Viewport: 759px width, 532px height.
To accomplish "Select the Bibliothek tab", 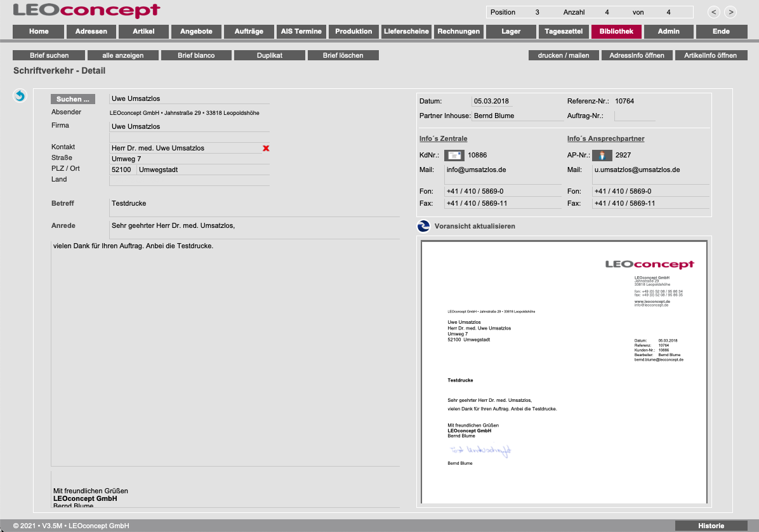I will pyautogui.click(x=616, y=32).
